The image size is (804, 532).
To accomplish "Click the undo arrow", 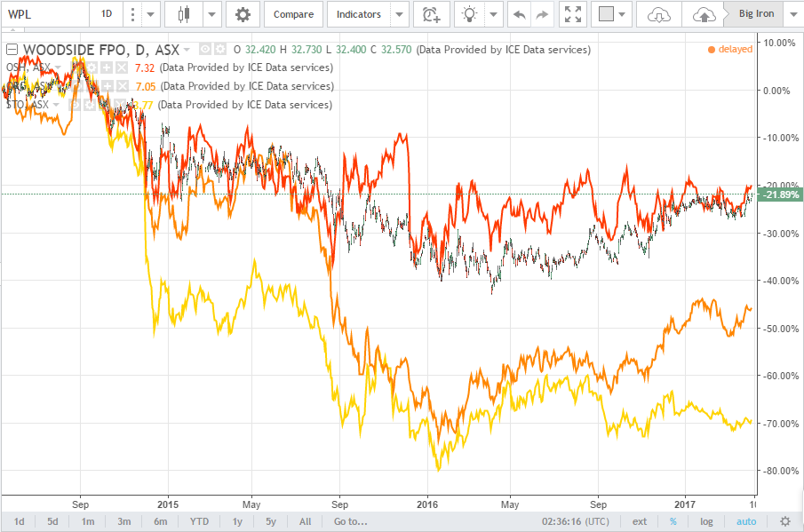I will click(520, 14).
